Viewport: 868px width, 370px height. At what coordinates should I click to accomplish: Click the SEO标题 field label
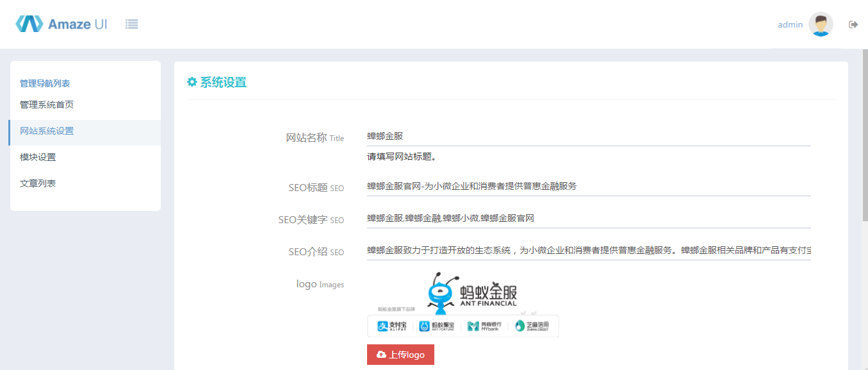[x=316, y=188]
